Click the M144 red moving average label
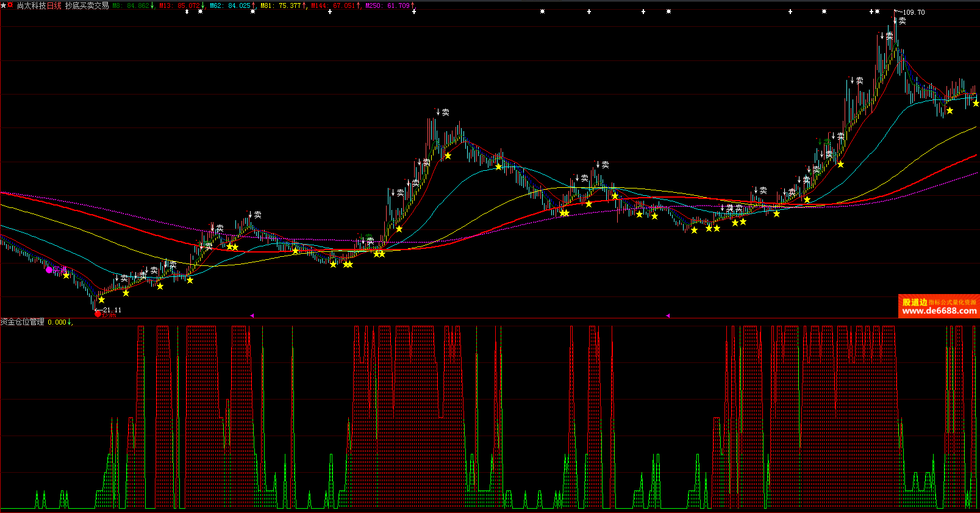 tap(333, 5)
